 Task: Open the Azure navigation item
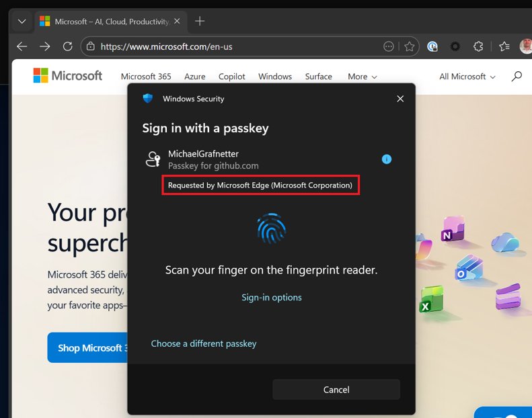(x=195, y=77)
